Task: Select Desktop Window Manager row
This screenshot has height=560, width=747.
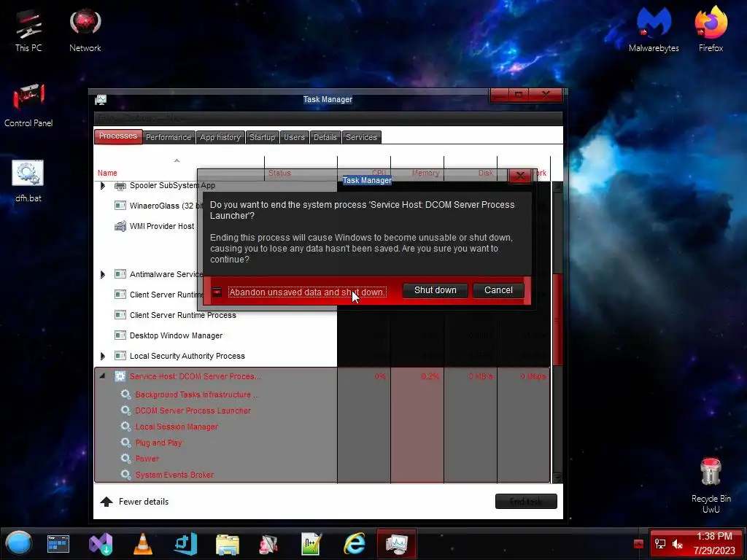Action: pyautogui.click(x=215, y=335)
